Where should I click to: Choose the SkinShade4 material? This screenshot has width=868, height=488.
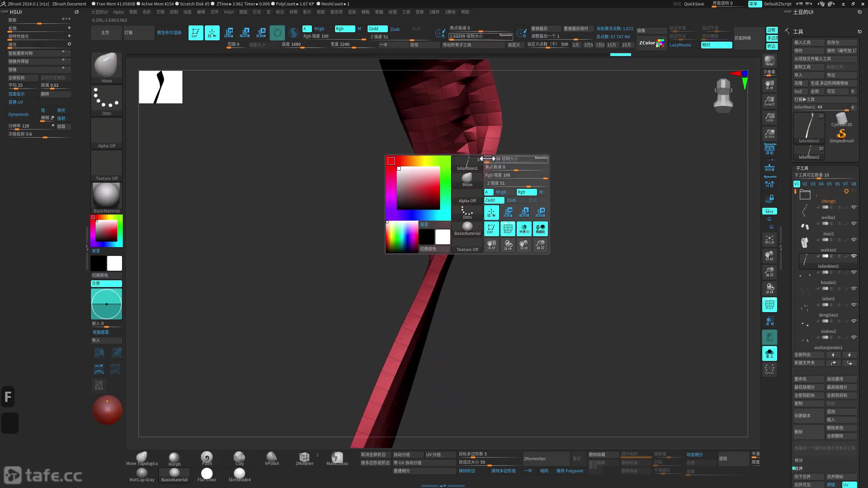click(239, 475)
